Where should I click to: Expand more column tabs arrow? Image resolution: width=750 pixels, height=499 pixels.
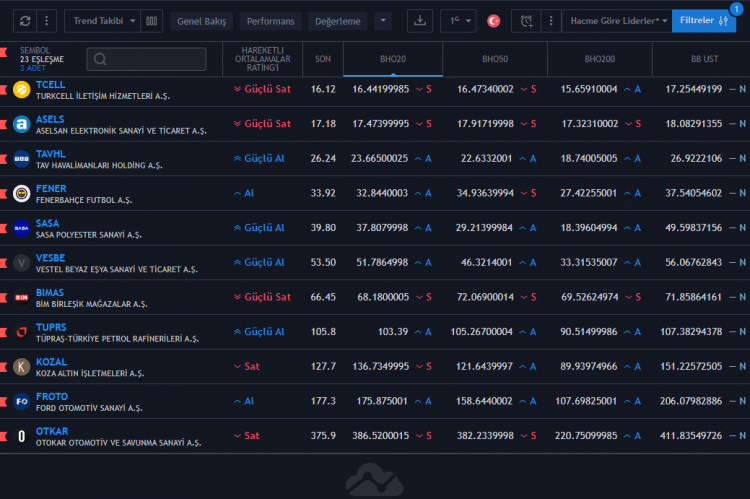click(383, 21)
